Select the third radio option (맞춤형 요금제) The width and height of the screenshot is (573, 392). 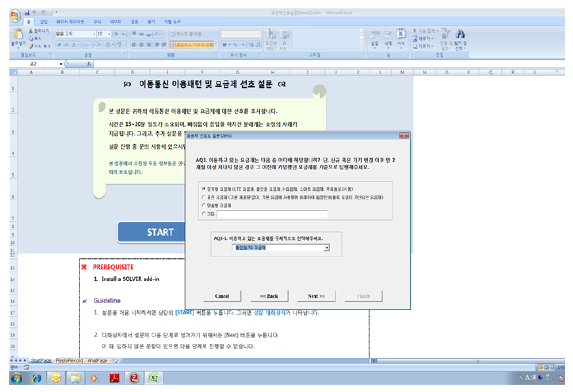pos(204,206)
